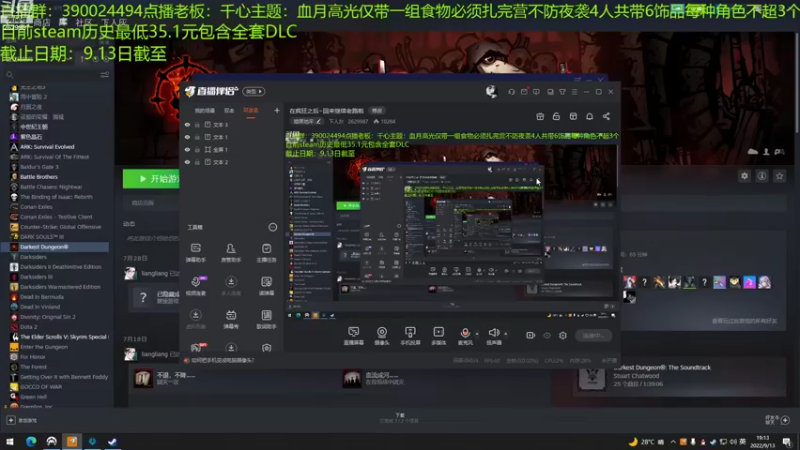
Task: Collapse the 工具箱 toolbox section
Action: coord(273,227)
